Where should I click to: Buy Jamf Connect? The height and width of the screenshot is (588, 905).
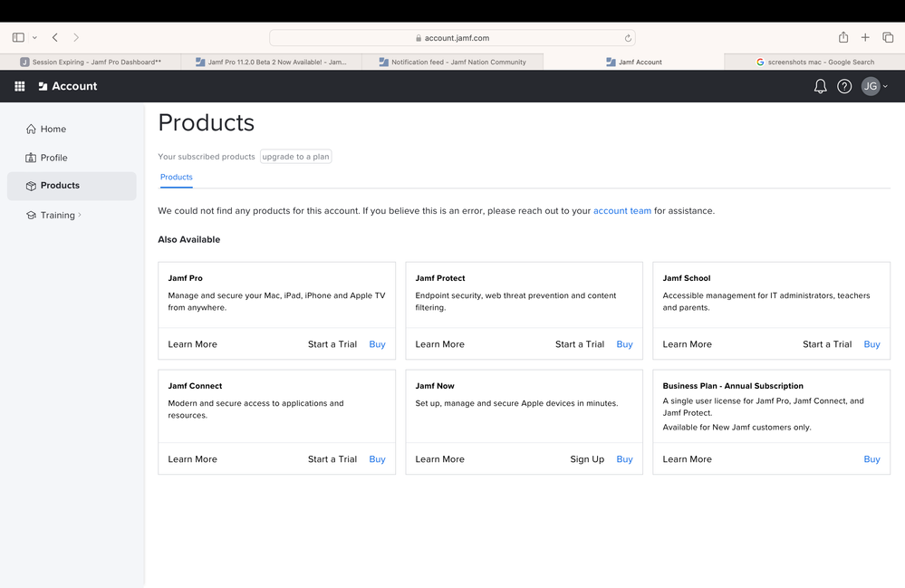(x=378, y=459)
